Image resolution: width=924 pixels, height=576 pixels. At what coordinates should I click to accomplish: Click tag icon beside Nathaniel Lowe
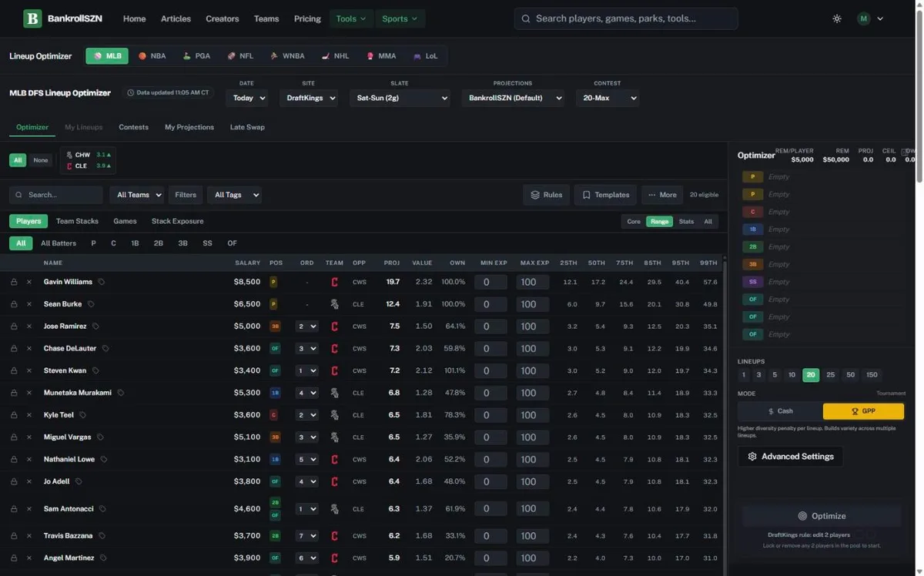coord(104,460)
